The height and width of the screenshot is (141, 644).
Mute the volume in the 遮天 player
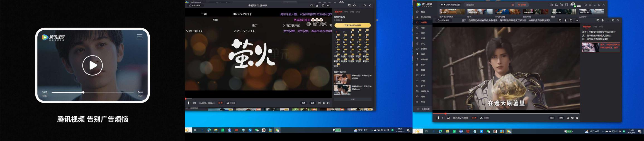click(572, 118)
